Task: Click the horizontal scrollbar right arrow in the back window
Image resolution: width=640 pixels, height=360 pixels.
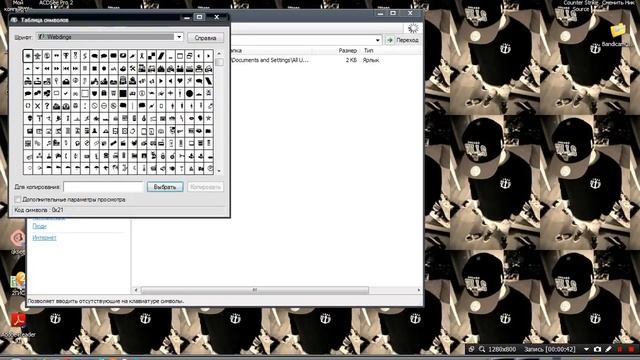Action: pos(419,290)
